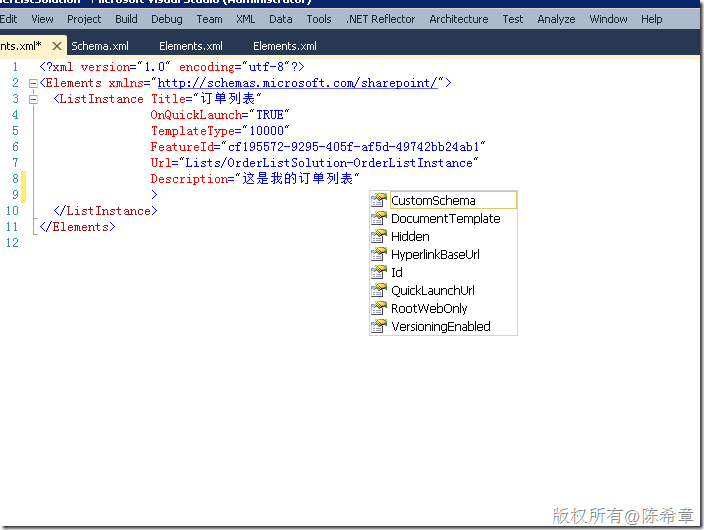
Task: Collapse the ListInstance node outline
Action: click(x=33, y=99)
